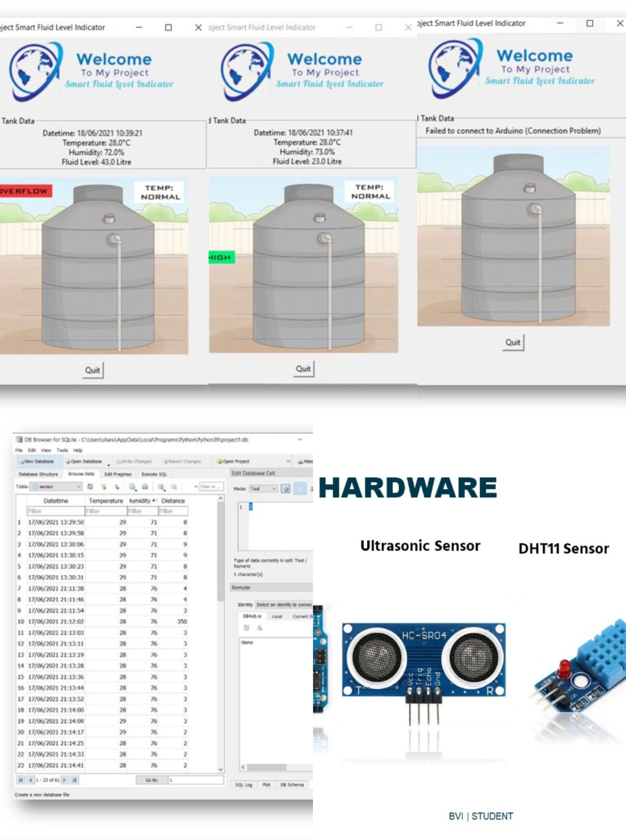
Task: Open the Tools menu
Action: click(62, 450)
